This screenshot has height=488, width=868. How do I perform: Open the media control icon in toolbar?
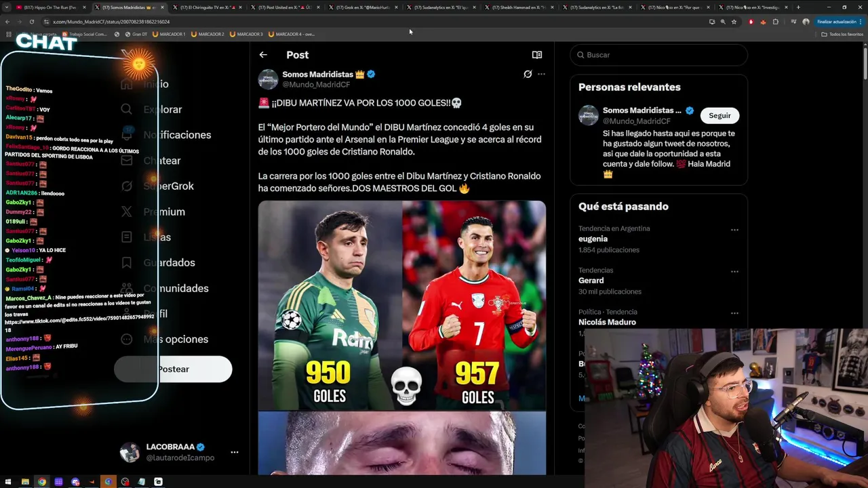click(793, 22)
